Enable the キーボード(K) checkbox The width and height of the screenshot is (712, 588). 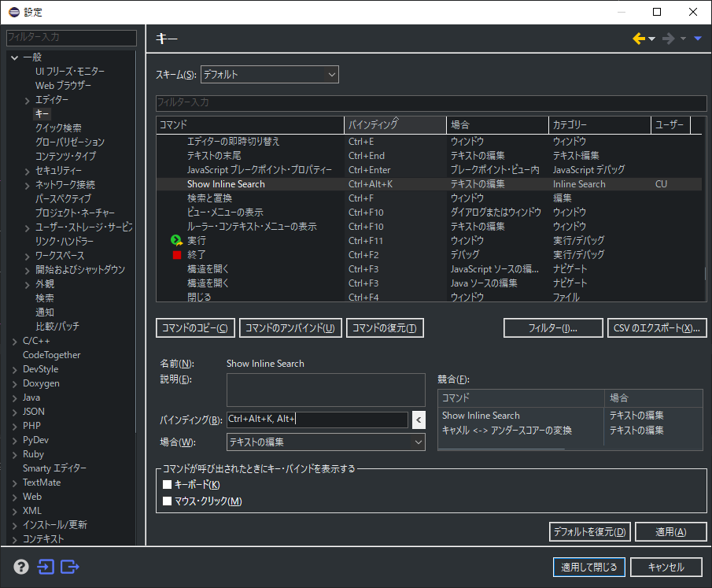pyautogui.click(x=167, y=484)
